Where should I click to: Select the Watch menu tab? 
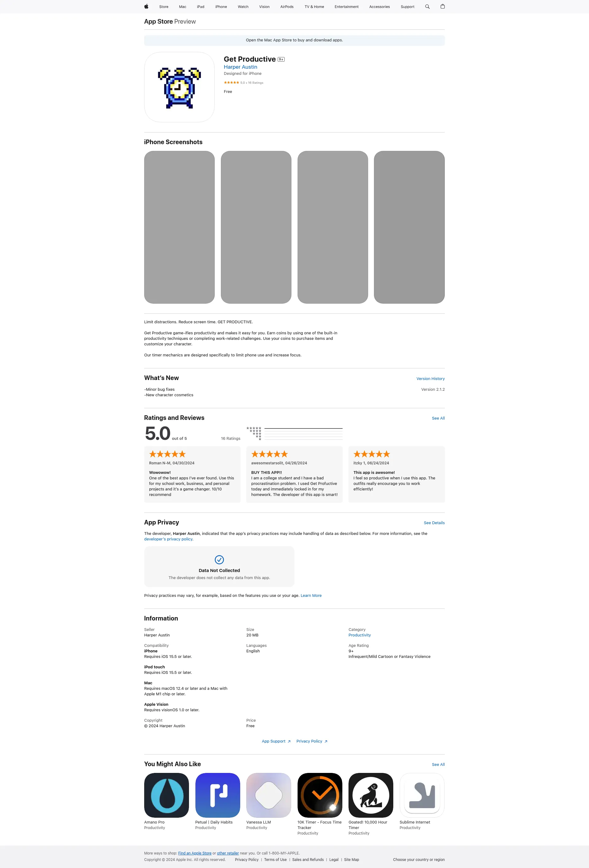pyautogui.click(x=243, y=6)
